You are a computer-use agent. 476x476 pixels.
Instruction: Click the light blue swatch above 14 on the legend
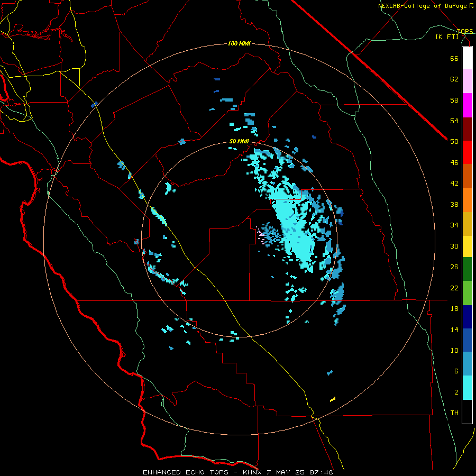click(467, 364)
